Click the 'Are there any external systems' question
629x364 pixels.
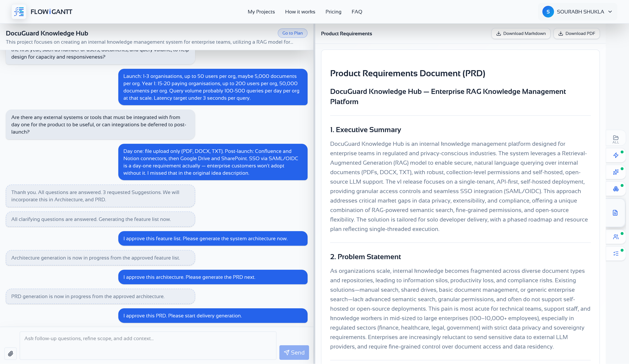tap(100, 124)
